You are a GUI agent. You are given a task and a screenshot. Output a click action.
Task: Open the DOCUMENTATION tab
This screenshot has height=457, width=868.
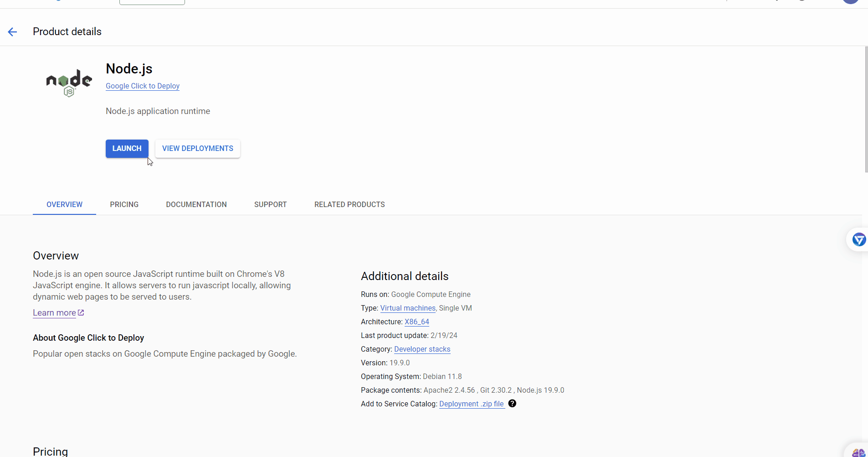click(196, 205)
